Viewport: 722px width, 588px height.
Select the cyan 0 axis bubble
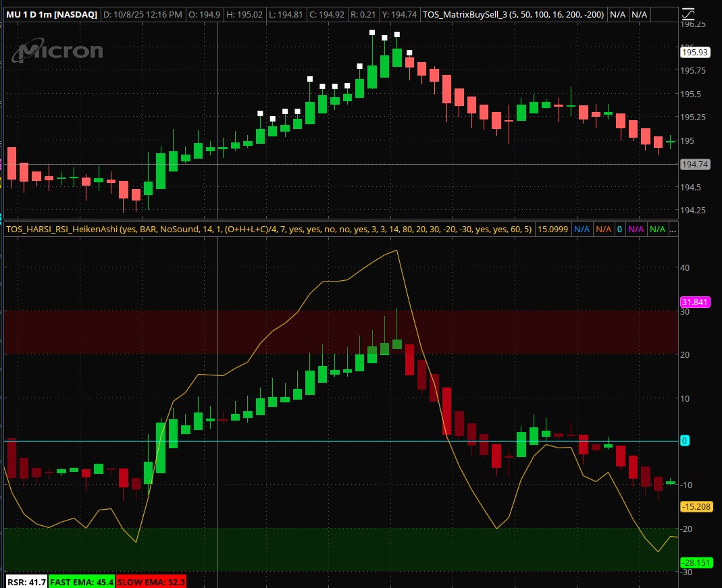[684, 441]
